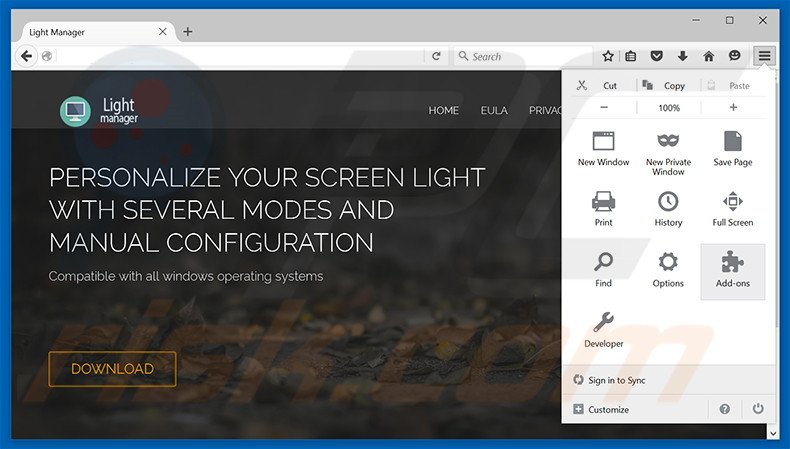790x449 pixels.
Task: Zoom out with the minus button
Action: click(x=604, y=107)
